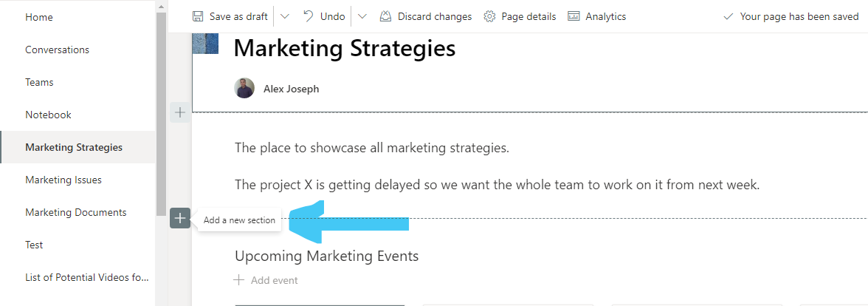Click the left navigation vertical scrollbar

click(161, 111)
